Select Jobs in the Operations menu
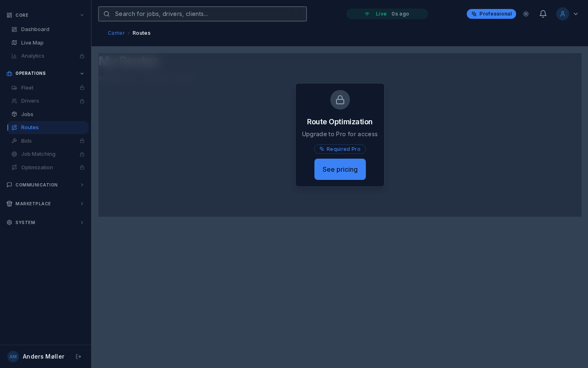The width and height of the screenshot is (588, 368). (27, 114)
